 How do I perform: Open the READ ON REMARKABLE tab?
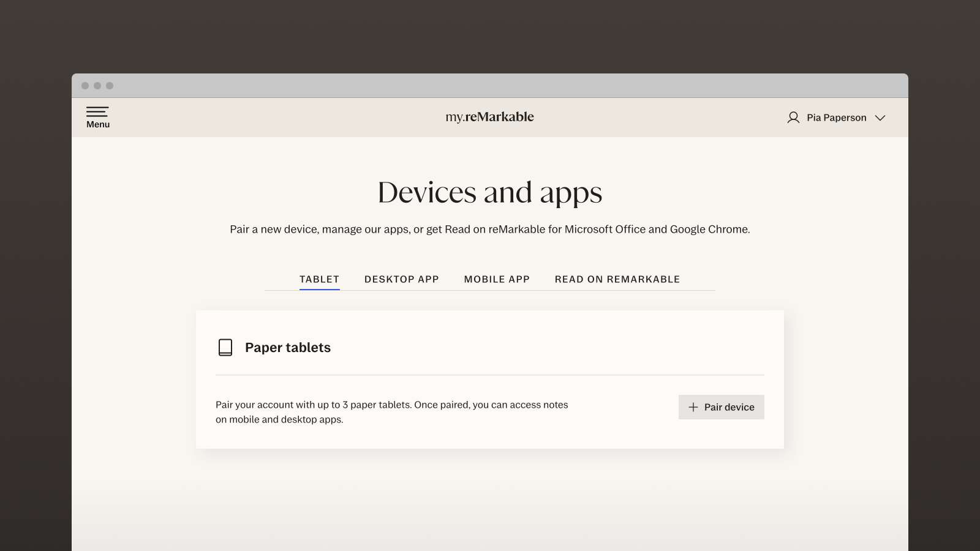pos(617,279)
